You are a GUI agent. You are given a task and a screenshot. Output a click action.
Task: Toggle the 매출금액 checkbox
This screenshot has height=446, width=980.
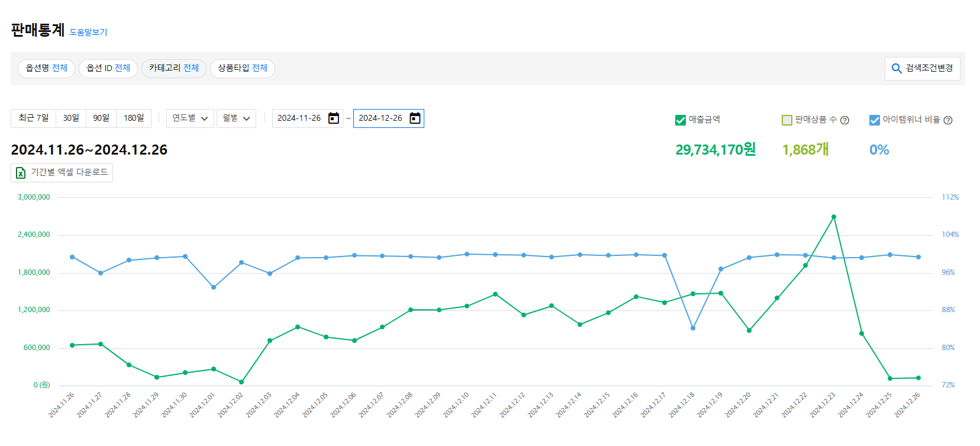(x=681, y=120)
